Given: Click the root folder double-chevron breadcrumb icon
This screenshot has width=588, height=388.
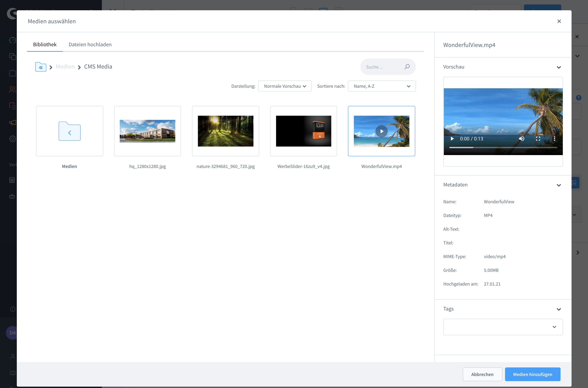Looking at the screenshot, I should pos(41,67).
